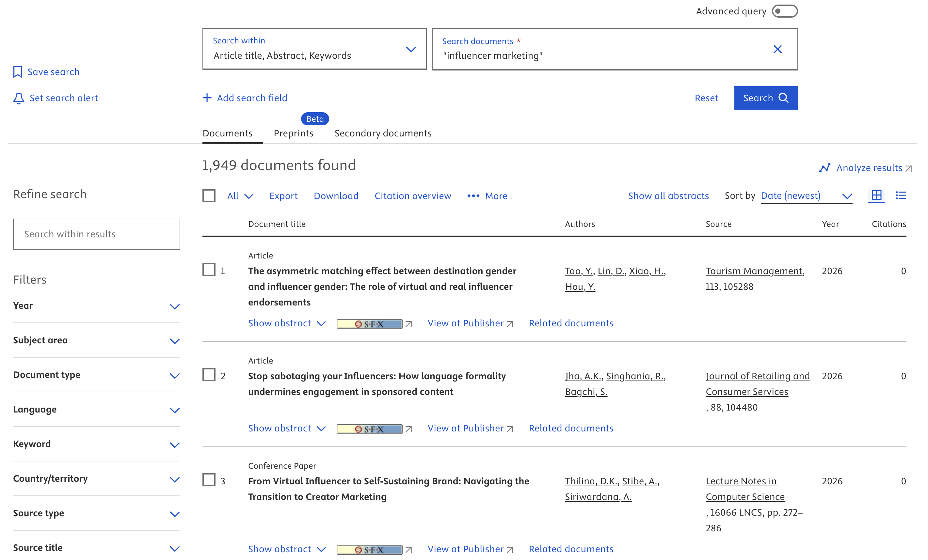Open the Secondary documents tab
Image resolution: width=928 pixels, height=560 pixels.
click(383, 133)
